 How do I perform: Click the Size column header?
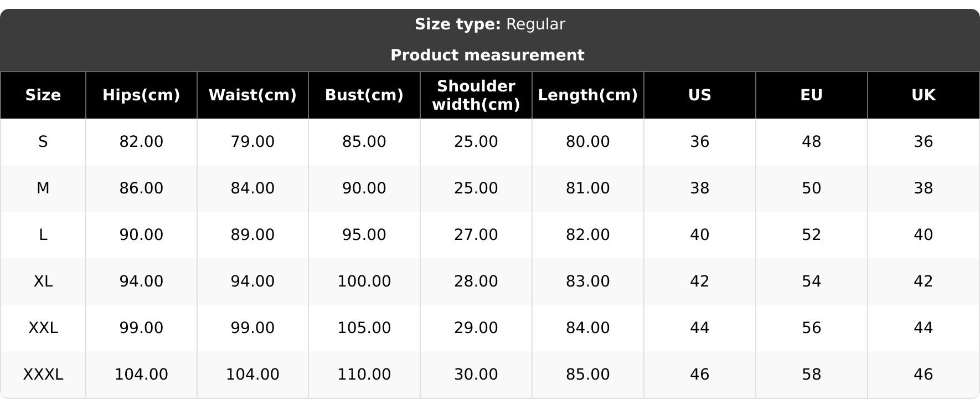(x=43, y=95)
